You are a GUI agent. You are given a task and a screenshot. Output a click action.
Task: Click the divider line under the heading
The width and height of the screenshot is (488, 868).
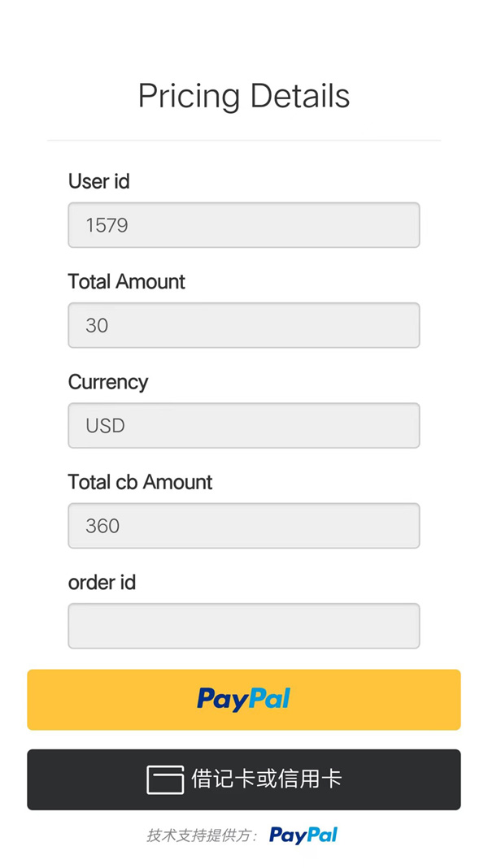244,141
